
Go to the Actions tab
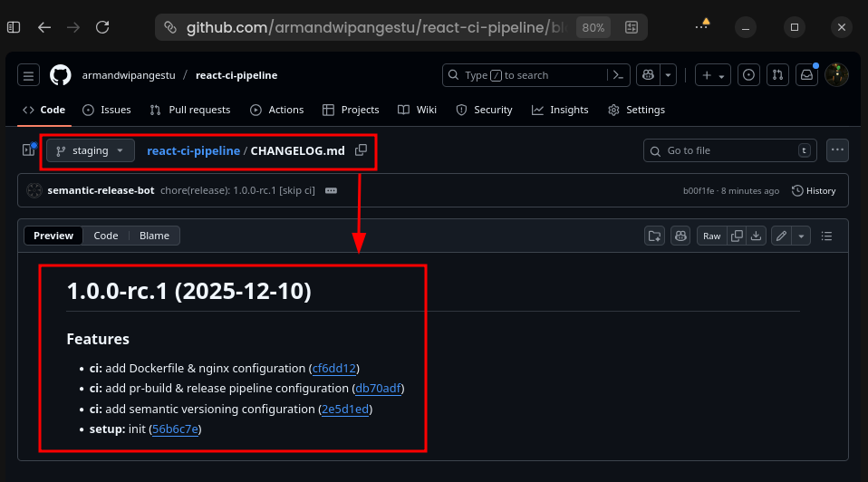point(277,110)
